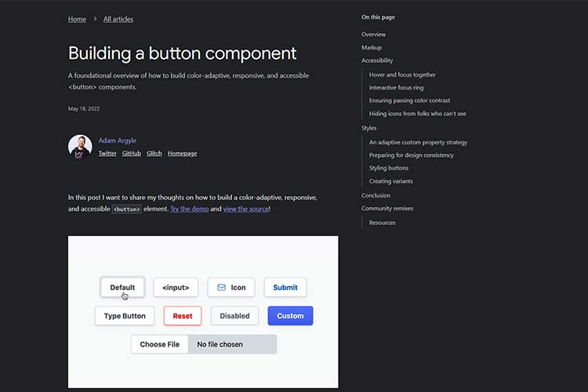Open the author's Homepage link
The width and height of the screenshot is (588, 392).
[182, 154]
